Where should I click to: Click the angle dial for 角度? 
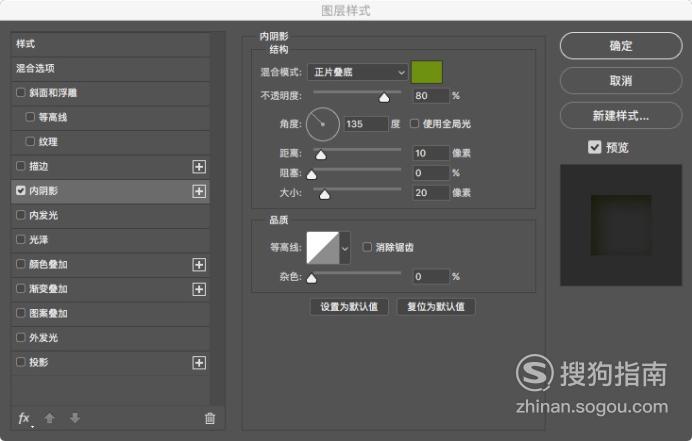coord(323,124)
